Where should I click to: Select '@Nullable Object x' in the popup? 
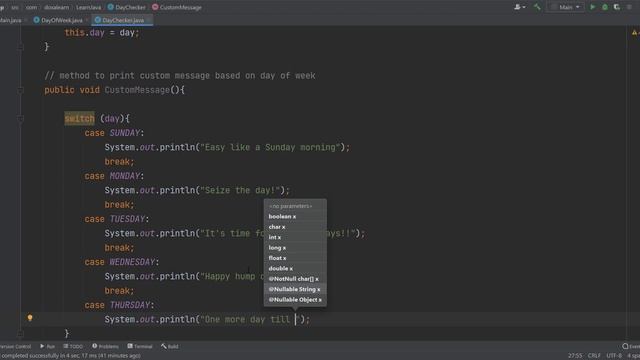(x=295, y=300)
